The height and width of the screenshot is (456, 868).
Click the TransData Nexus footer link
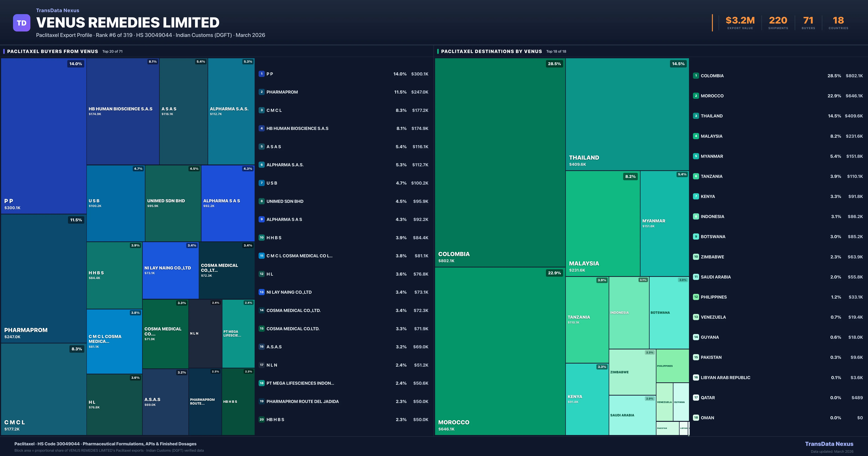pyautogui.click(x=829, y=444)
